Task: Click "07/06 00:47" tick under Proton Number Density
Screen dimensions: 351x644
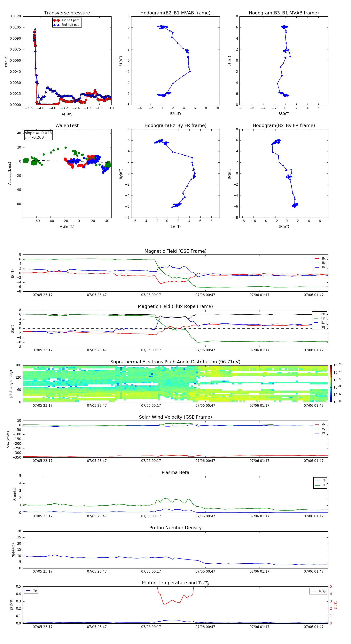Action: click(205, 571)
